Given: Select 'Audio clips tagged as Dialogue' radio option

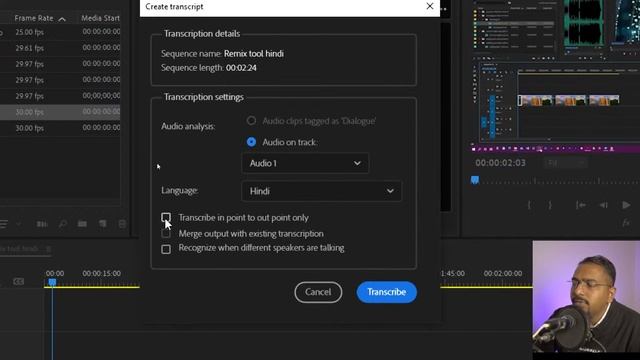Looking at the screenshot, I should click(251, 121).
